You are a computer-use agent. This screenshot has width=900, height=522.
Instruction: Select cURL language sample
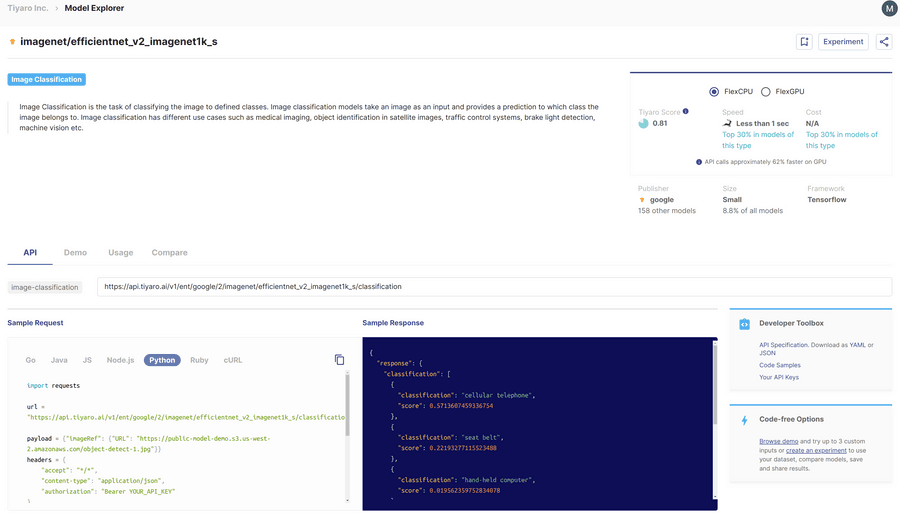click(x=232, y=360)
